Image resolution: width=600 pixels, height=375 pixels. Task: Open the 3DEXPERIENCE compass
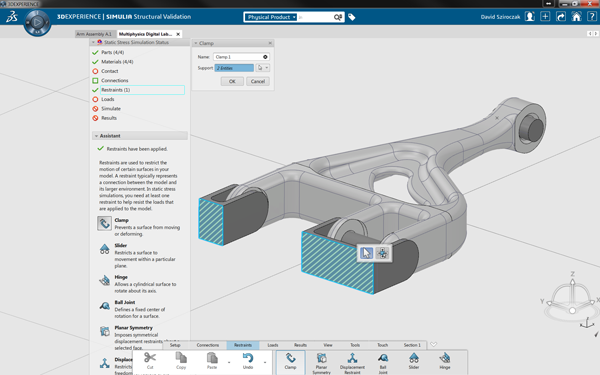(x=37, y=23)
